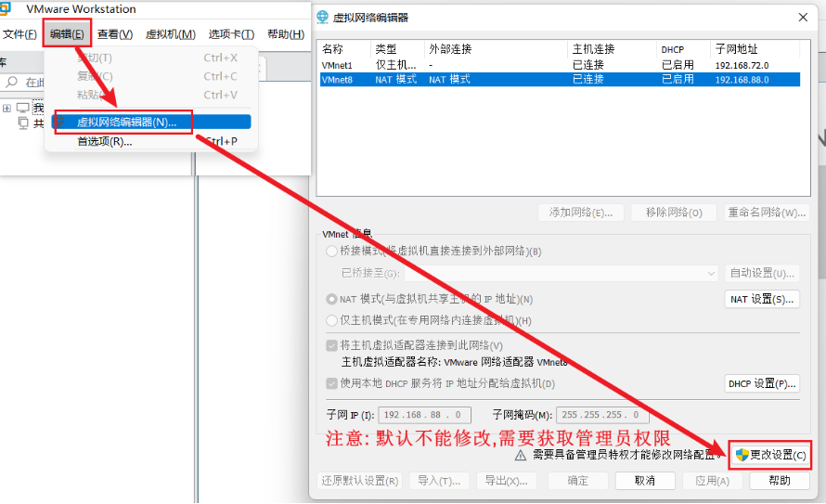The image size is (826, 504).
Task: Click the 子网 IP input field
Action: (x=424, y=415)
